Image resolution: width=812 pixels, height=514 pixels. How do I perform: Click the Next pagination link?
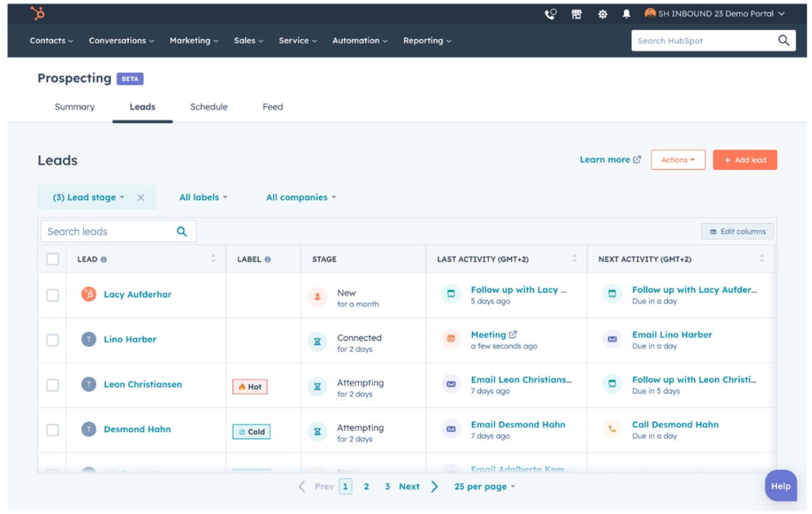point(409,487)
